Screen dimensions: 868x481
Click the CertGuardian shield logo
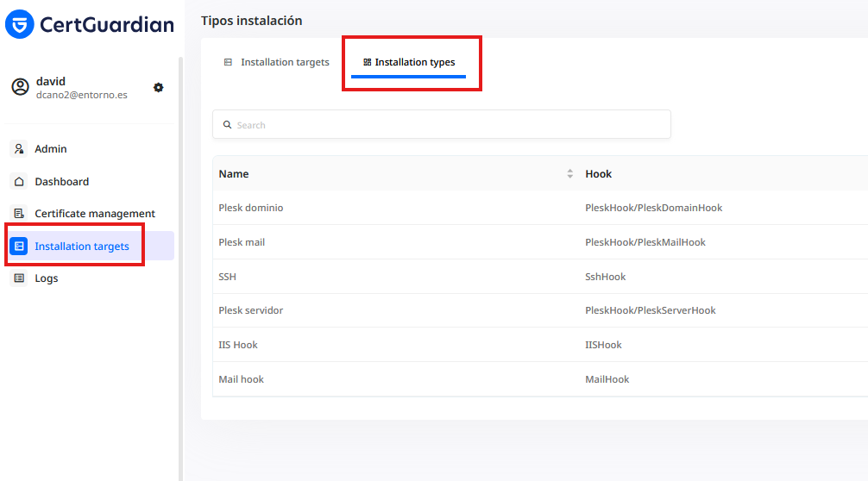coord(19,24)
